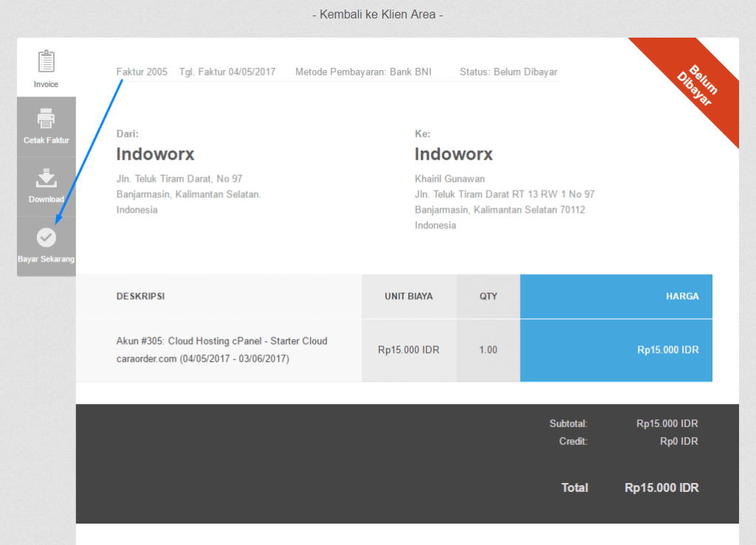The height and width of the screenshot is (545, 756).
Task: Click the Credit: label
Action: tap(573, 442)
